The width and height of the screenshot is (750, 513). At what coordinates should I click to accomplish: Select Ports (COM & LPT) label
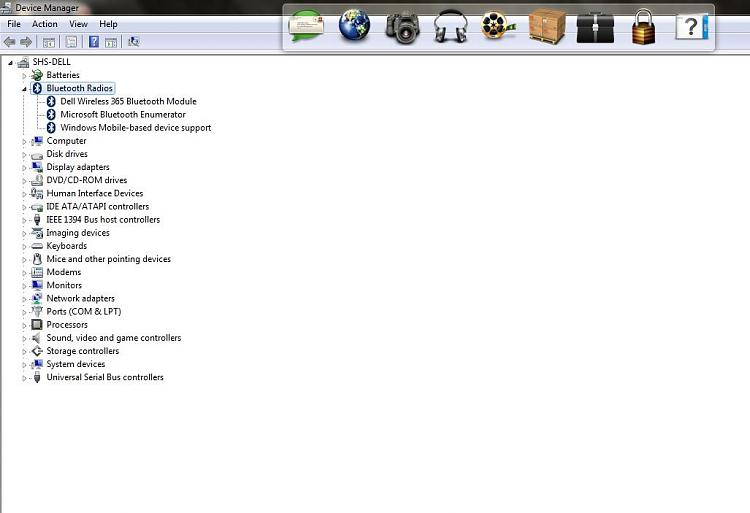point(84,311)
